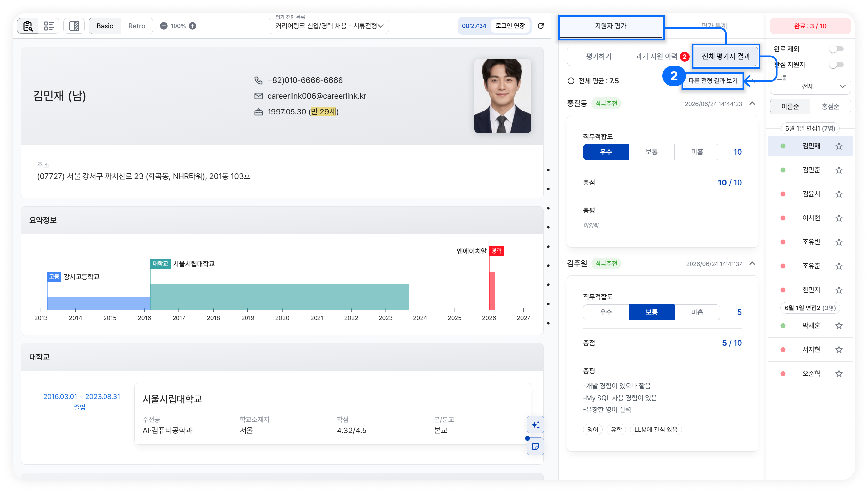Star applicant 이서현 as favorite
868x493 pixels.
click(x=839, y=218)
